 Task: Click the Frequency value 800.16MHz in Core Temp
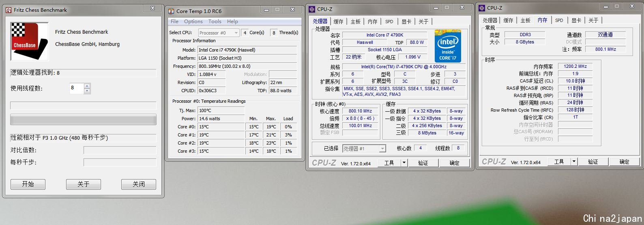247,66
